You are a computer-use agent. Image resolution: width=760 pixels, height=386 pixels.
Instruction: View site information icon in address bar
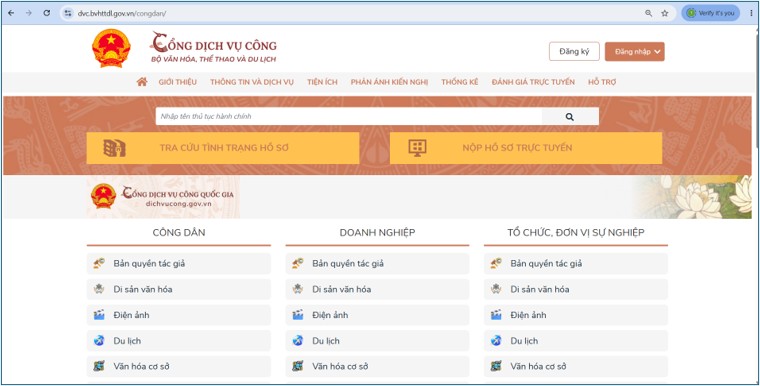pyautogui.click(x=68, y=13)
